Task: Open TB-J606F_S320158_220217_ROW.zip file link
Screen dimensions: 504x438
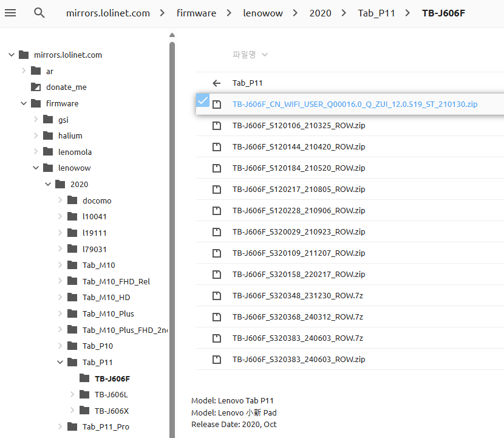Action: tap(299, 275)
